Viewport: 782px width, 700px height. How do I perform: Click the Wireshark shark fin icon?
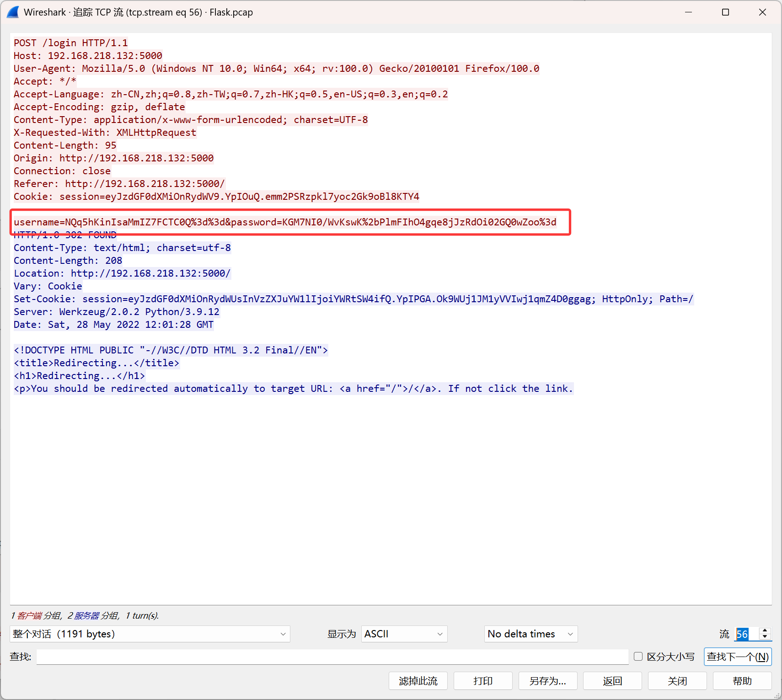tap(13, 12)
